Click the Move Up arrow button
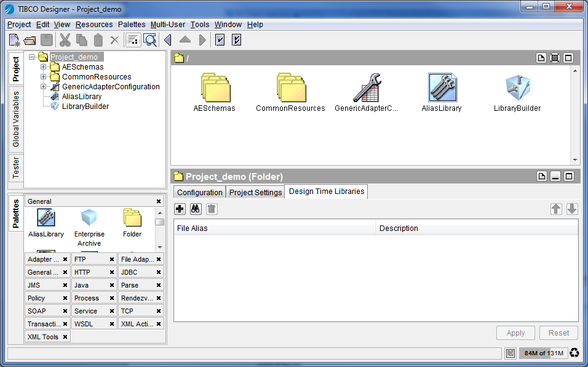This screenshot has width=588, height=367. [556, 209]
